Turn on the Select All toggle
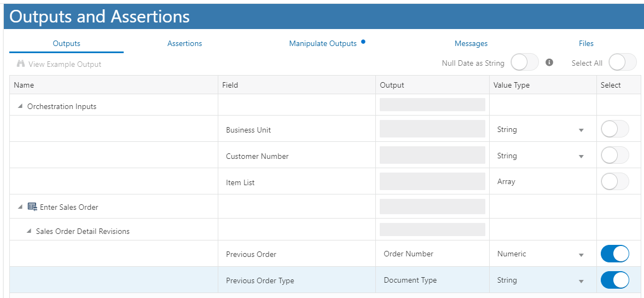Viewport: 644px width, 298px height. (623, 62)
